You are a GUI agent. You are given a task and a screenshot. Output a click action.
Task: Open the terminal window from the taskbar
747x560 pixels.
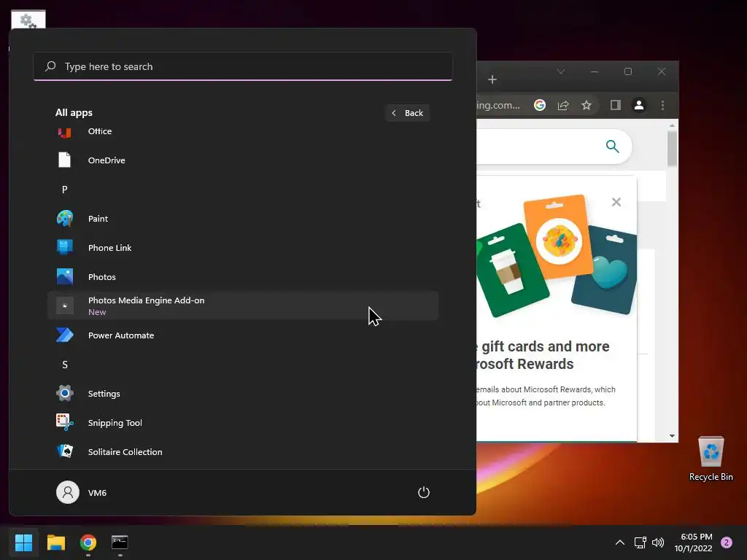[120, 542]
